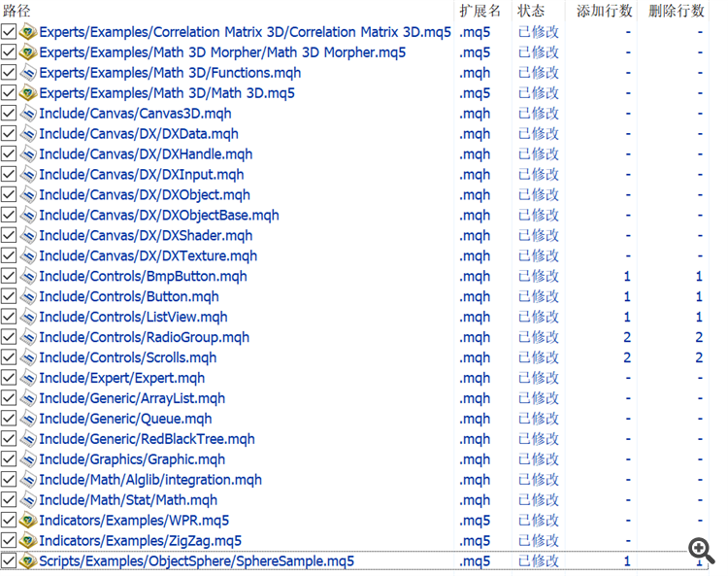
Task: Select Include/Math/Alglib/integration.mqh row text
Action: click(x=150, y=480)
